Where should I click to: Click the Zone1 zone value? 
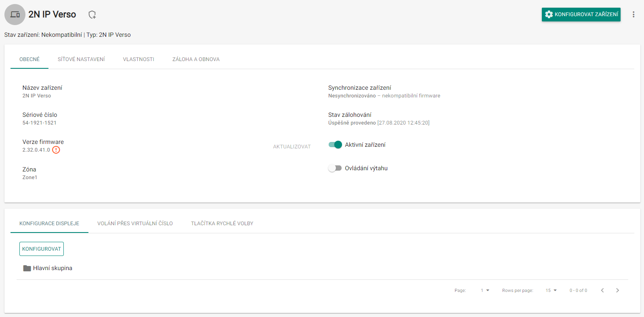pyautogui.click(x=30, y=178)
